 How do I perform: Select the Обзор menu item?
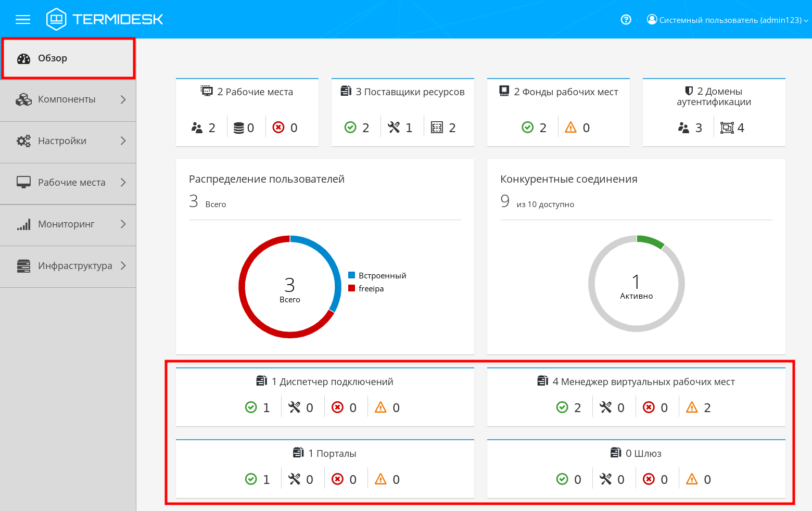[x=53, y=58]
